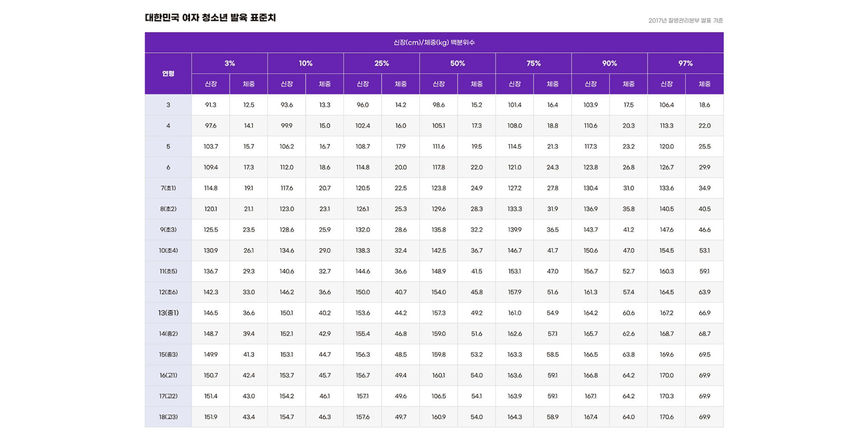
Task: Click the 신장 subheader under 3%
Action: point(211,84)
